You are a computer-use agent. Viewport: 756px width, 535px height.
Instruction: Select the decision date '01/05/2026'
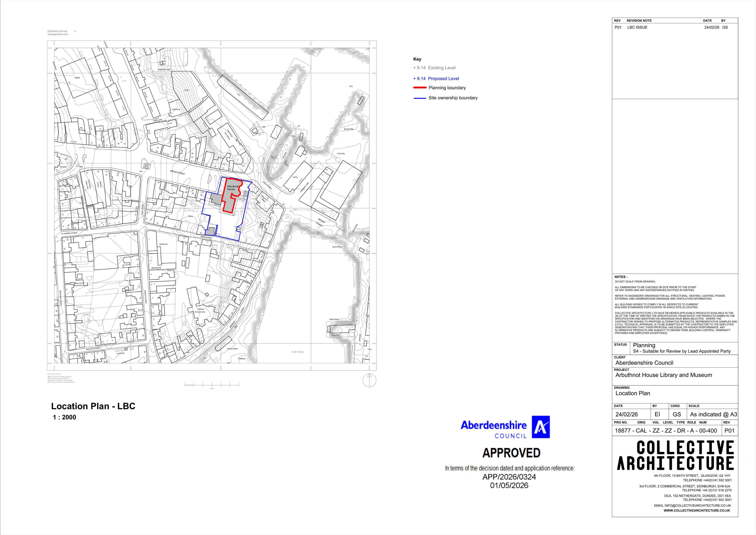tap(509, 485)
